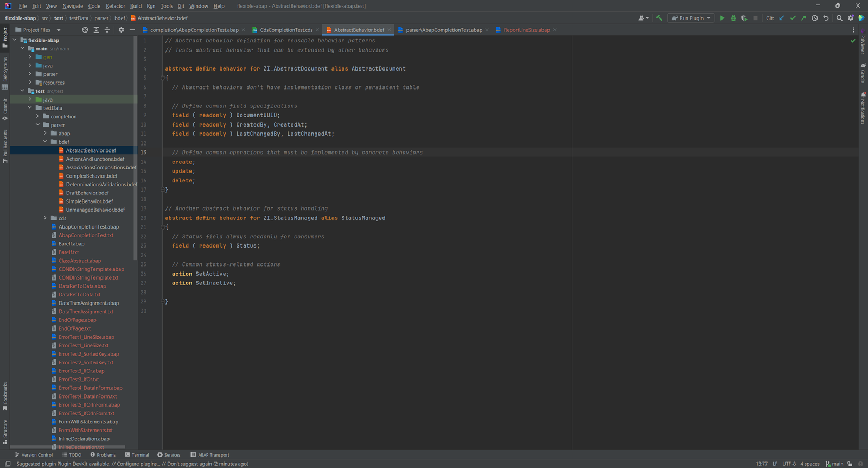
Task: Hide the Project tool window
Action: point(132,30)
